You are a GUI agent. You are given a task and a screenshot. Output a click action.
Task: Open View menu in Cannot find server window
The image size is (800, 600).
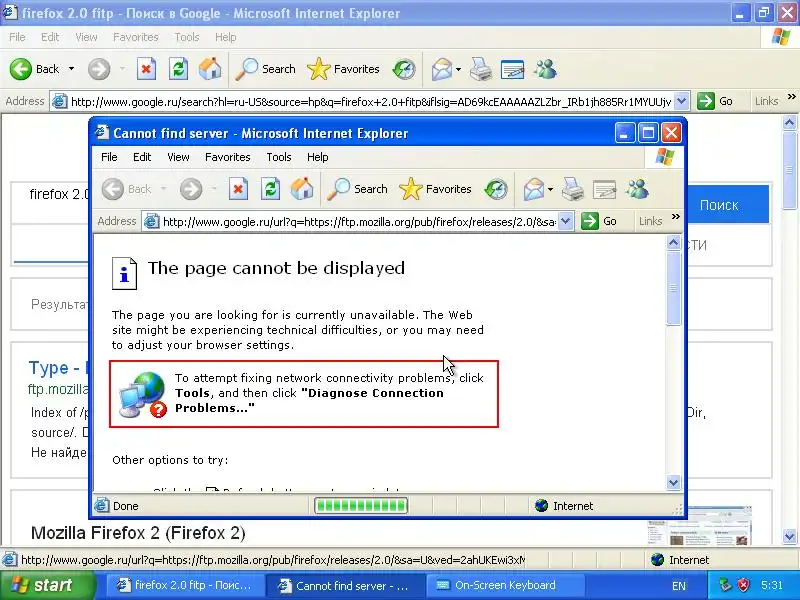pos(178,157)
